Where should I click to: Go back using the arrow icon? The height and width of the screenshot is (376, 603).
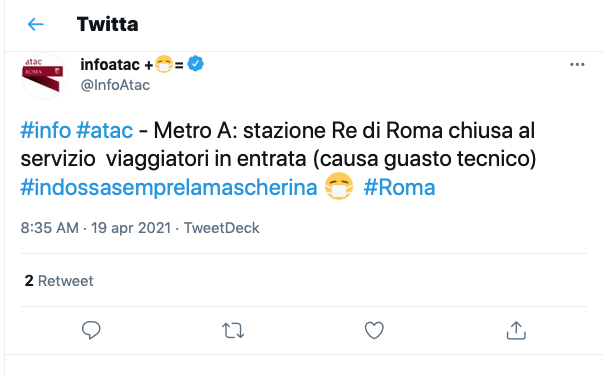pos(36,24)
